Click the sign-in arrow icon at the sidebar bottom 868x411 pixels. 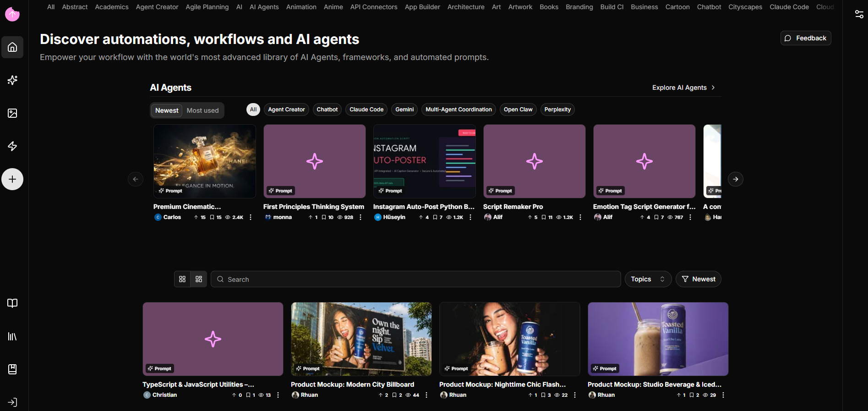(12, 402)
